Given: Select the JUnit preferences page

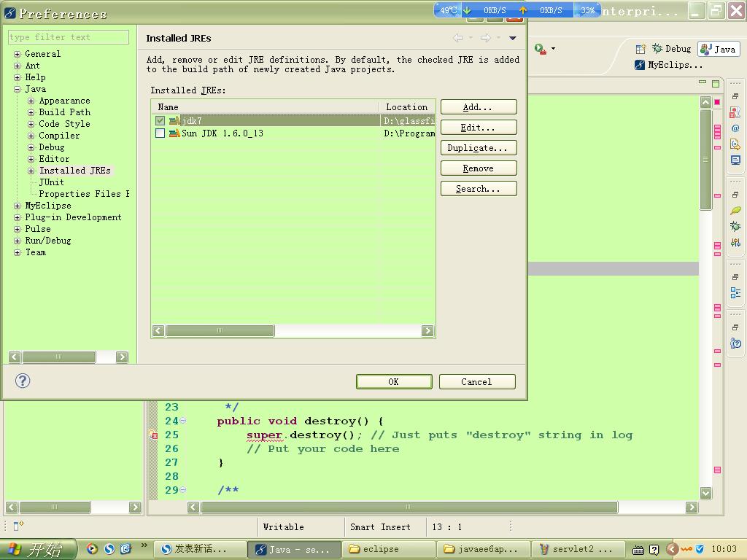Looking at the screenshot, I should click(x=52, y=182).
